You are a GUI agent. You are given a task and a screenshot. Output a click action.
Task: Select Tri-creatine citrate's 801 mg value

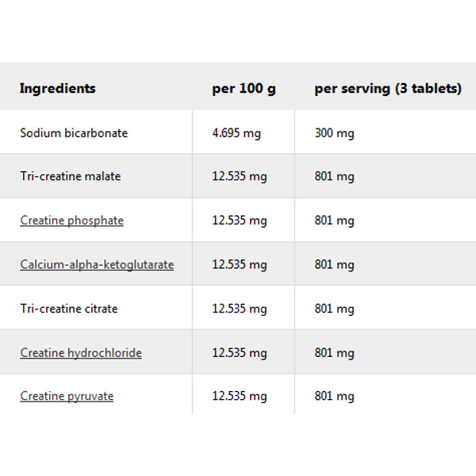(x=334, y=309)
